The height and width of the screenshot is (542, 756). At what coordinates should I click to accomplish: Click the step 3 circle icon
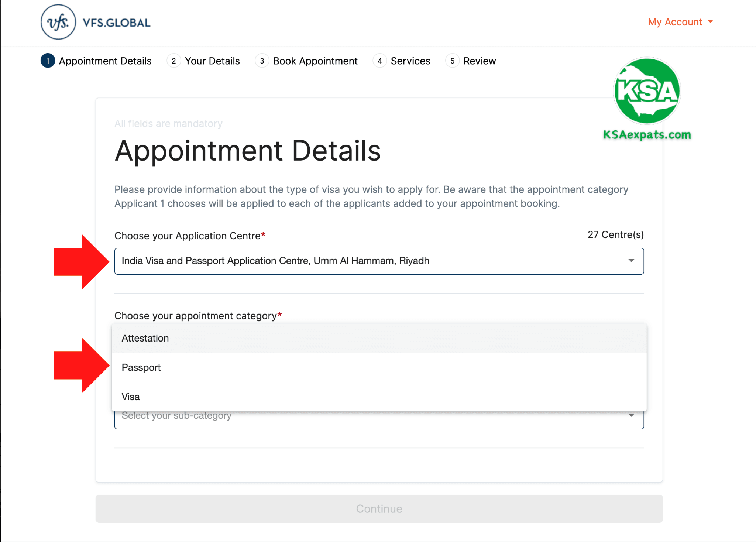click(x=262, y=61)
